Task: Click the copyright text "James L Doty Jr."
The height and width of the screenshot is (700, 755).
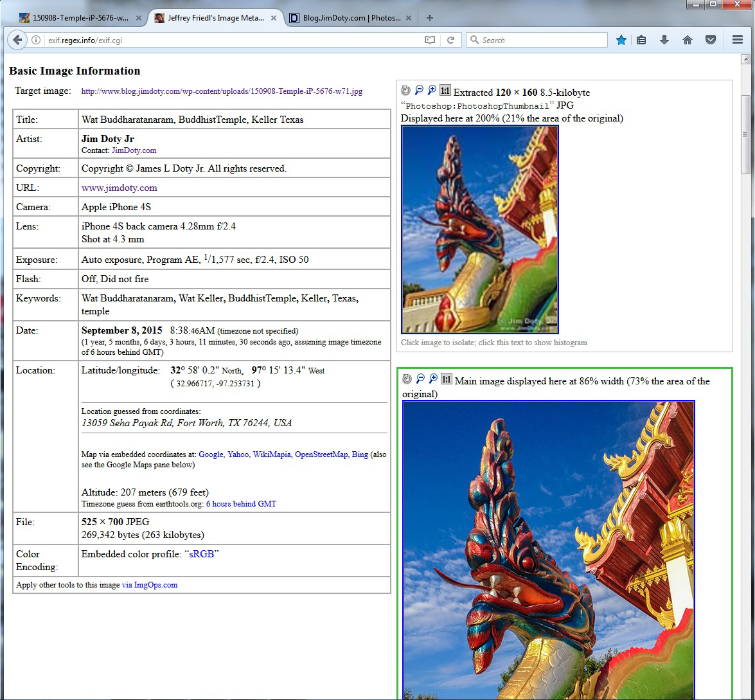Action: 170,168
